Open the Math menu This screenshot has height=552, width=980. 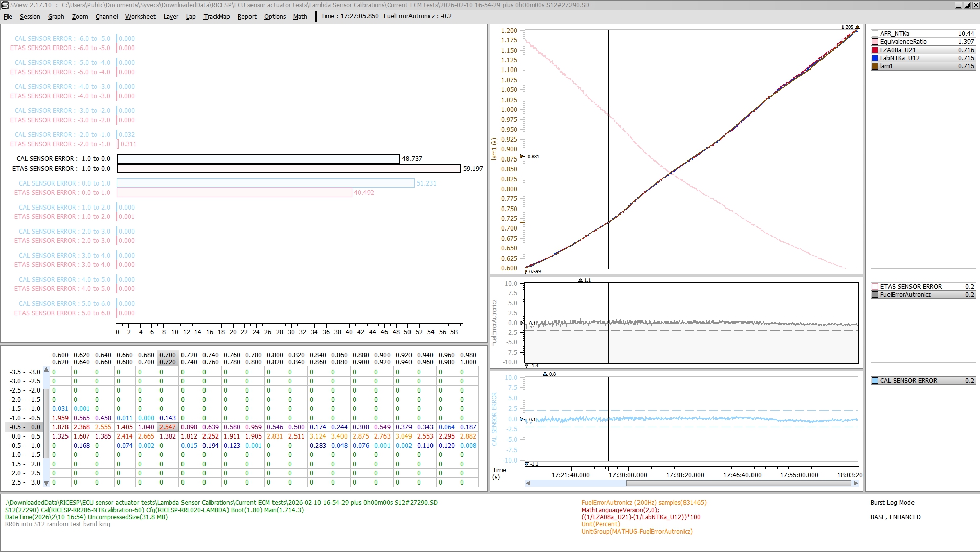click(300, 16)
